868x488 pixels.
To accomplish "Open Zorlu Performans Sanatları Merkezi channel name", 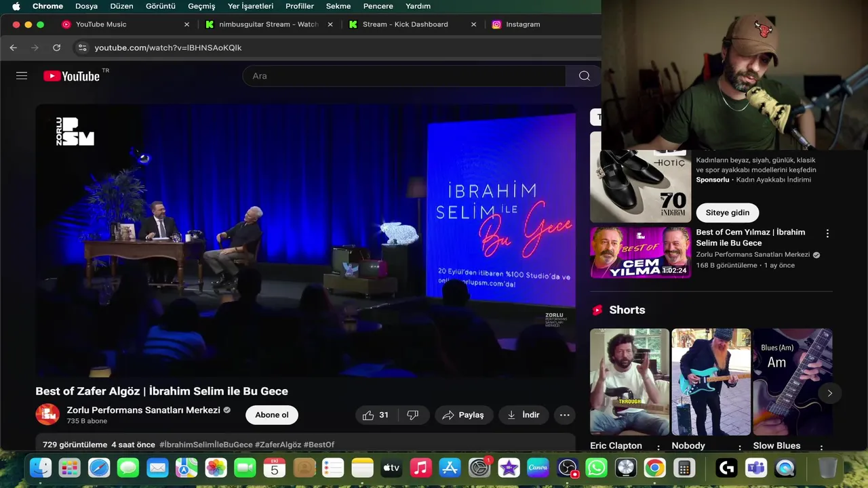I will pyautogui.click(x=144, y=410).
